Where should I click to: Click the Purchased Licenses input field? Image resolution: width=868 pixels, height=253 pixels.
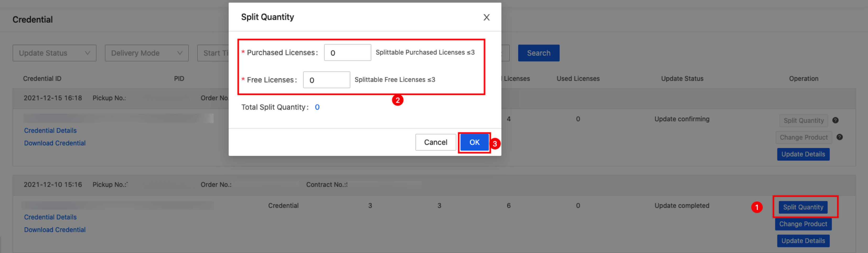[x=347, y=53]
